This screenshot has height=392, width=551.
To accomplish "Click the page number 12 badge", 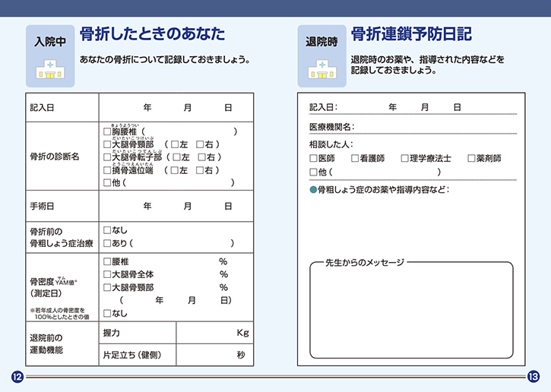I will point(17,377).
